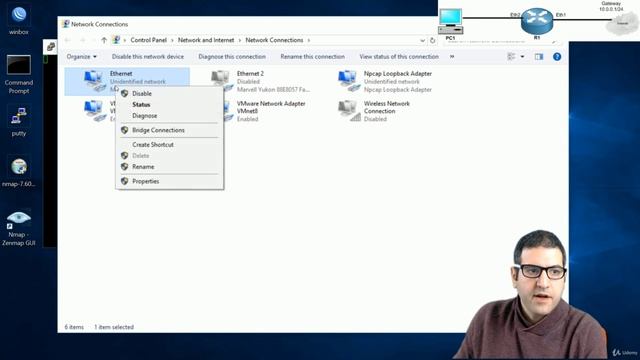
Task: Choose Status in the context menu
Action: [x=169, y=104]
